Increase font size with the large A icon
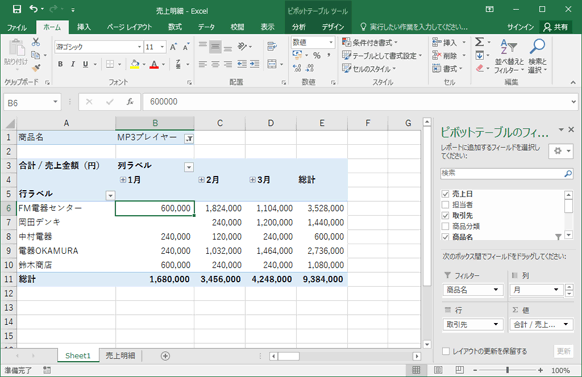 point(173,47)
